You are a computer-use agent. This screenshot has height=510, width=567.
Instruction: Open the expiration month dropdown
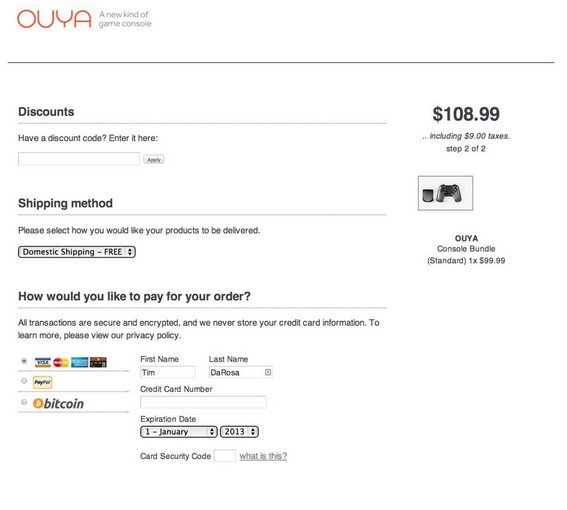pos(179,432)
